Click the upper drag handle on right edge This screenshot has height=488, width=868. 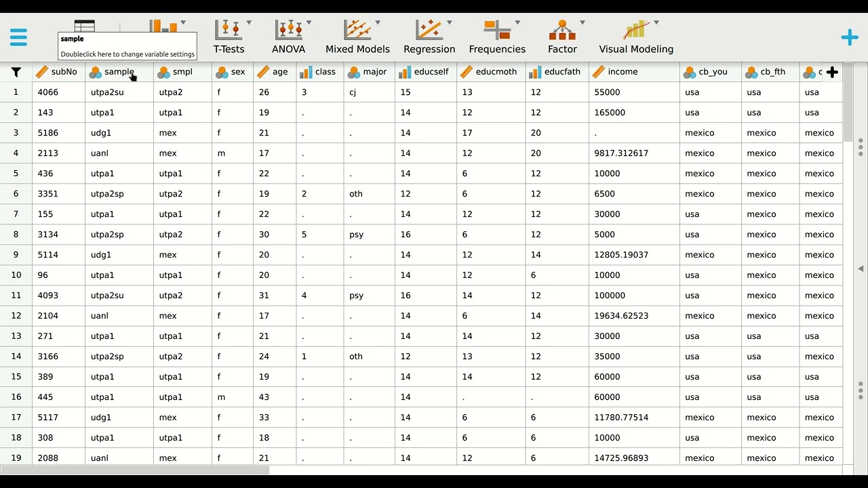[x=861, y=147]
